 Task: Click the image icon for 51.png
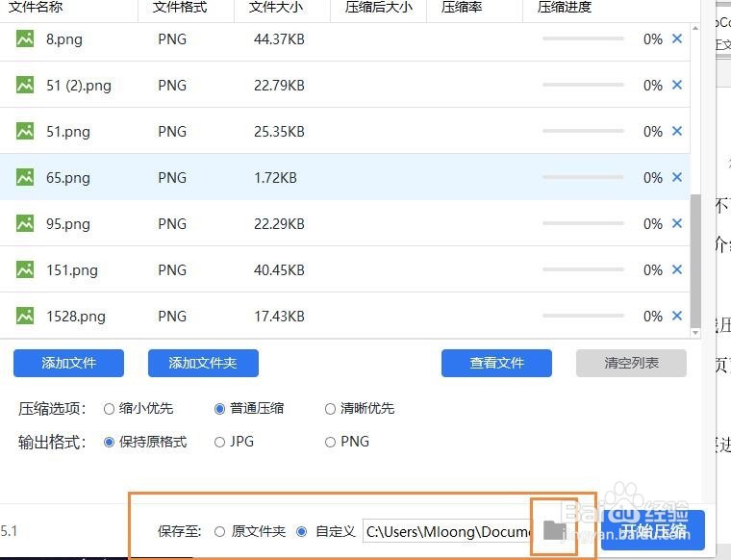tap(25, 131)
